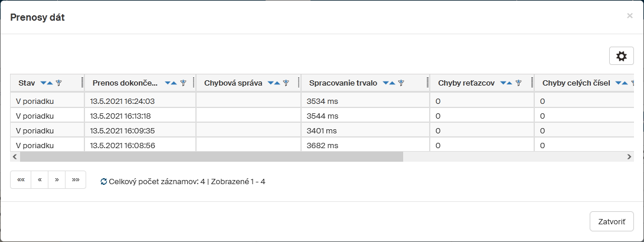Screen dimensions: 644x242
Task: Select row with timestamp 13.5.2021 16:24:03
Action: coord(122,101)
